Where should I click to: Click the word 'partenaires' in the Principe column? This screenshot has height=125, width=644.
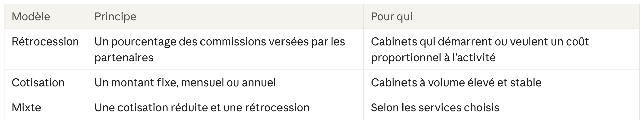pos(124,58)
